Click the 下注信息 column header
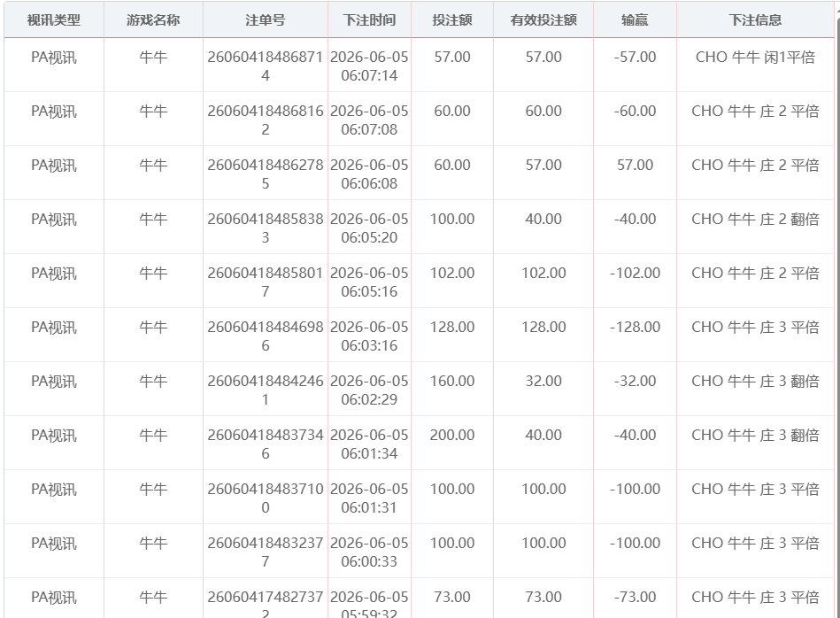Image resolution: width=840 pixels, height=618 pixels. [x=755, y=19]
